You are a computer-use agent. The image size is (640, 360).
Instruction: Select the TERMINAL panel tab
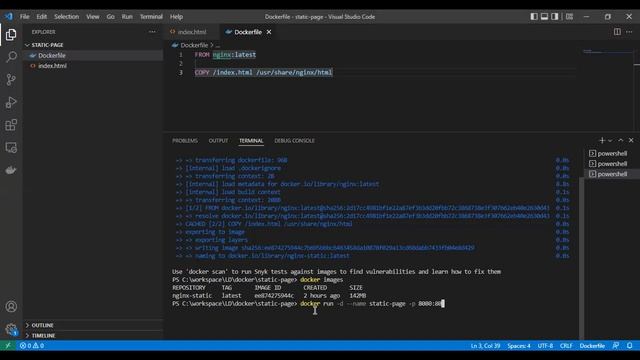pos(251,141)
